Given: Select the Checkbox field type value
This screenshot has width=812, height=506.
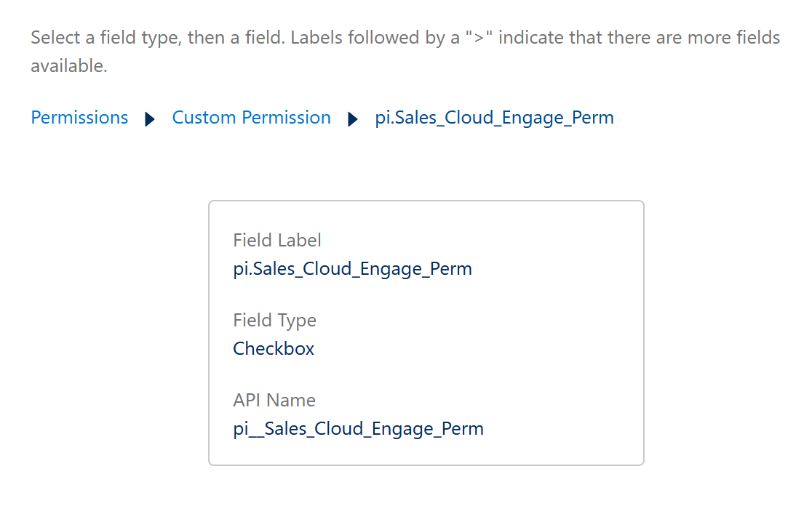Looking at the screenshot, I should (x=274, y=349).
